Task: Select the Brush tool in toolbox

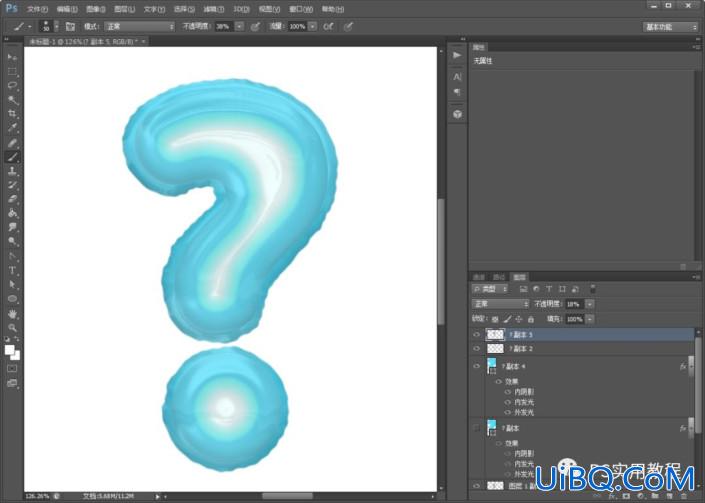Action: point(12,157)
